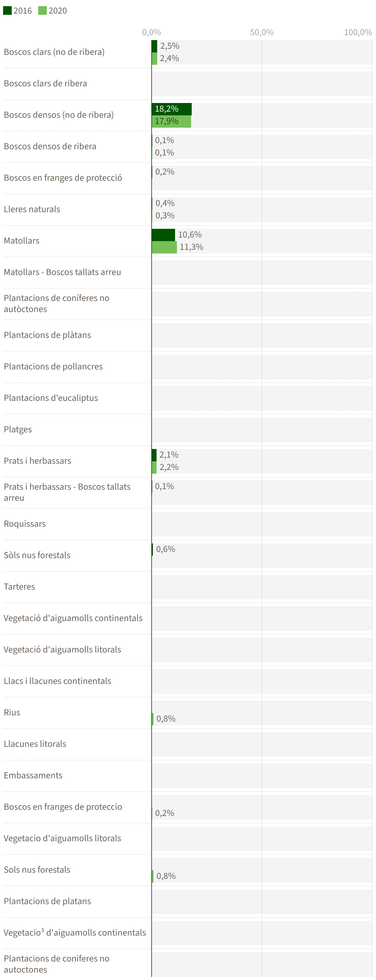Click the 2016 legend label
The image size is (376, 980).
(x=23, y=11)
